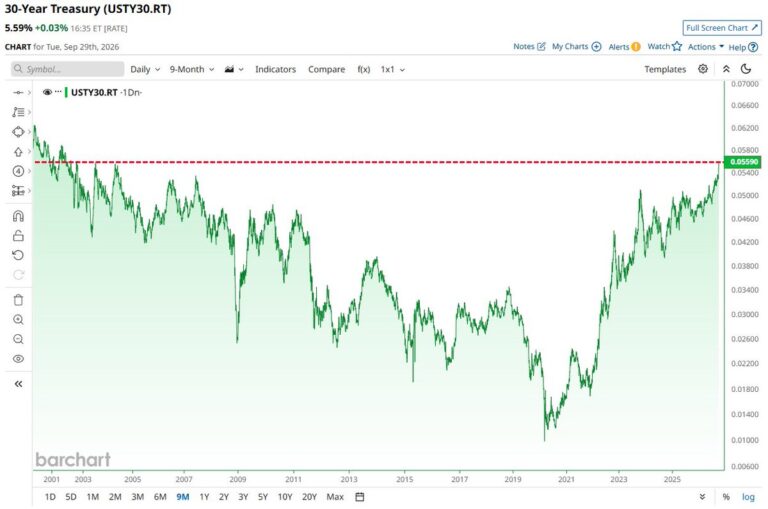Open Notes for this symbol
This screenshot has height=509, width=768.
[x=529, y=47]
